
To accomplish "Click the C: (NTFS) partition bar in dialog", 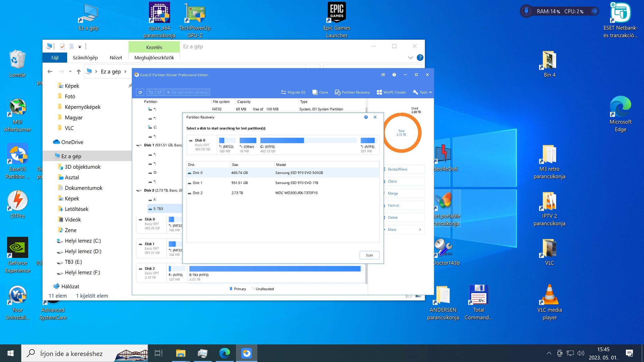I will pos(308,140).
